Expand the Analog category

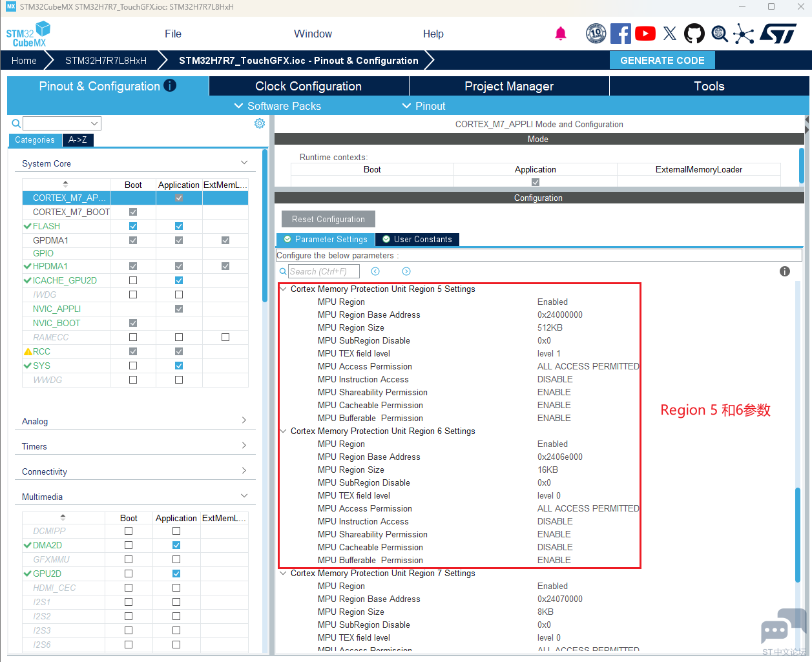pyautogui.click(x=244, y=420)
